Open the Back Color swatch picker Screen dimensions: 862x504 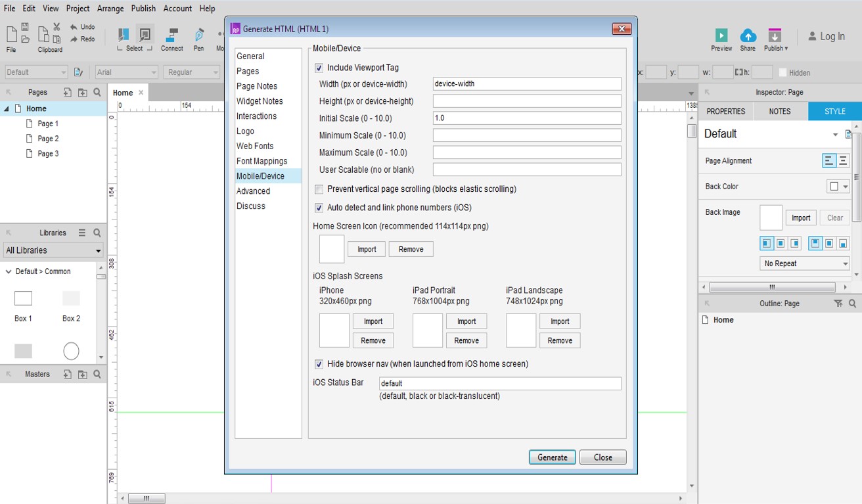tap(834, 186)
